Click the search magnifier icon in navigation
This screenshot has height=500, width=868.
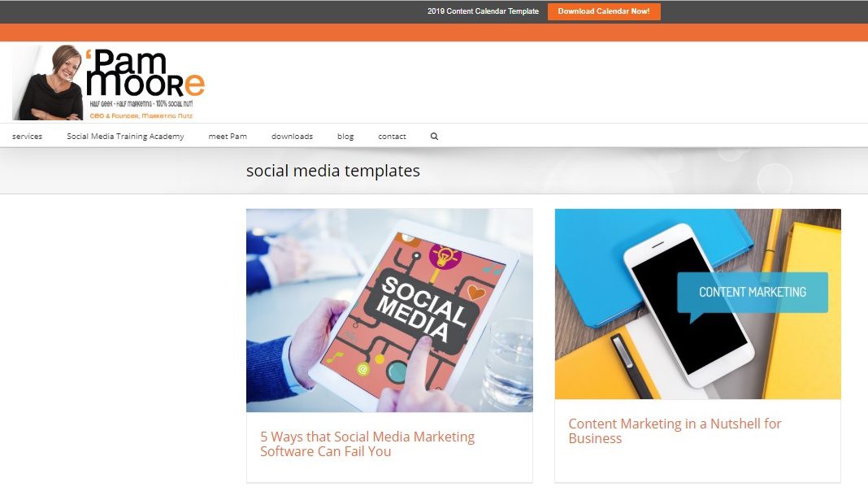click(x=434, y=137)
